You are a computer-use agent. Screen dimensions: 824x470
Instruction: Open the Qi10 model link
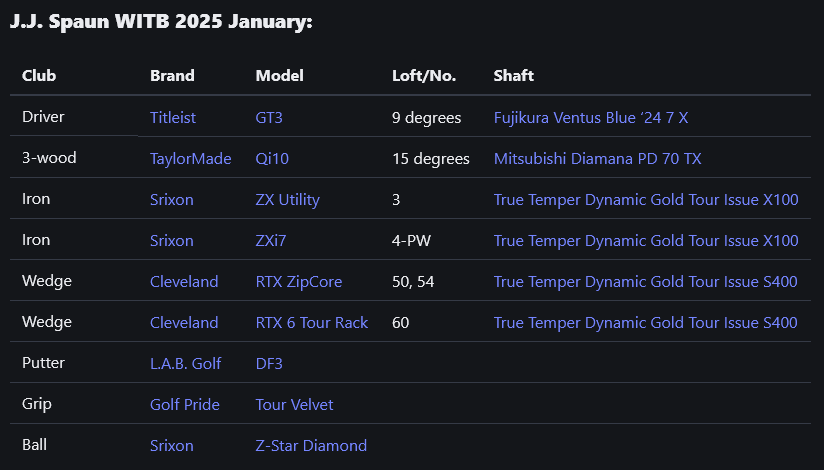(272, 158)
